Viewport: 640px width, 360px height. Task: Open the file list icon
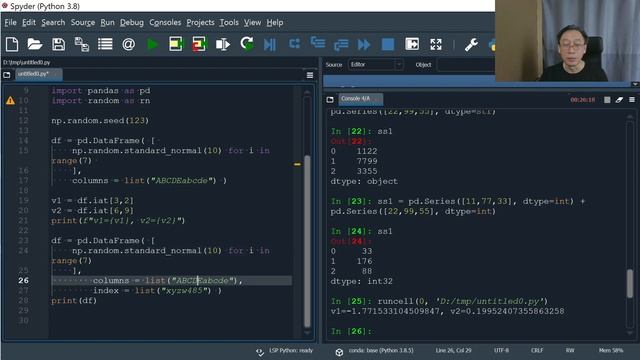(x=105, y=44)
